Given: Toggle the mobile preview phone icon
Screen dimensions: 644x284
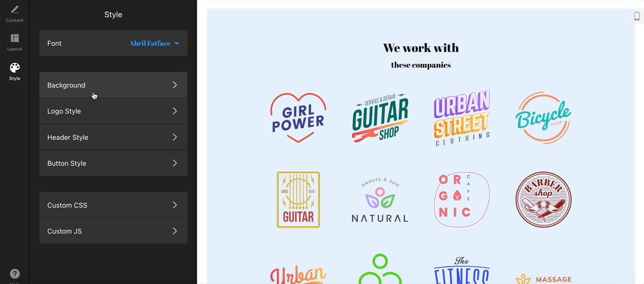Looking at the screenshot, I should click(636, 17).
